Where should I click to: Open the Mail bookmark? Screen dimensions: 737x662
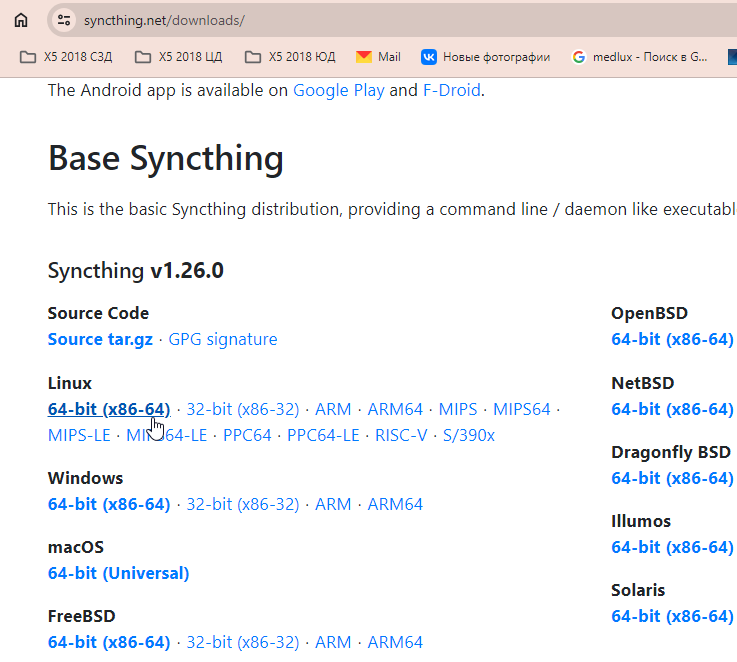coord(378,57)
